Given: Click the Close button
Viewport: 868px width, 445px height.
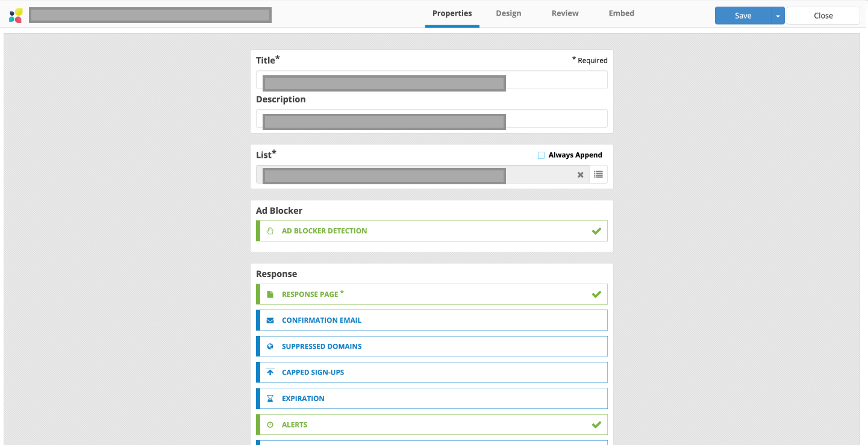Looking at the screenshot, I should tap(823, 15).
